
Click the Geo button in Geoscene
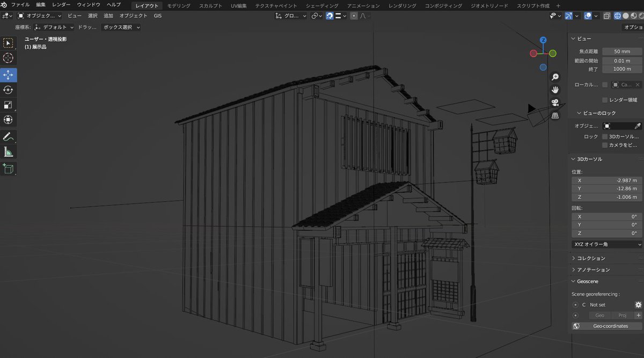tap(600, 316)
